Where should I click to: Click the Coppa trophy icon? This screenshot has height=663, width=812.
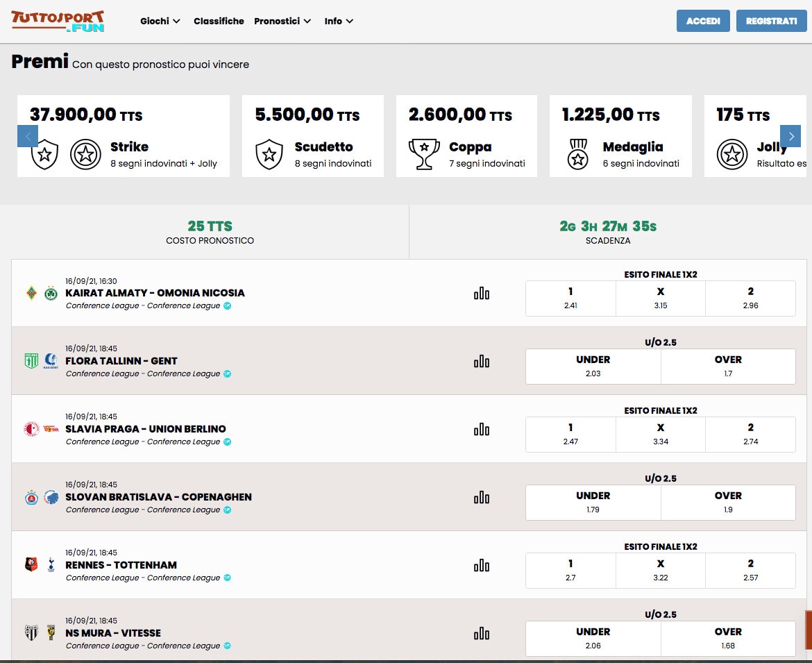[x=424, y=154]
